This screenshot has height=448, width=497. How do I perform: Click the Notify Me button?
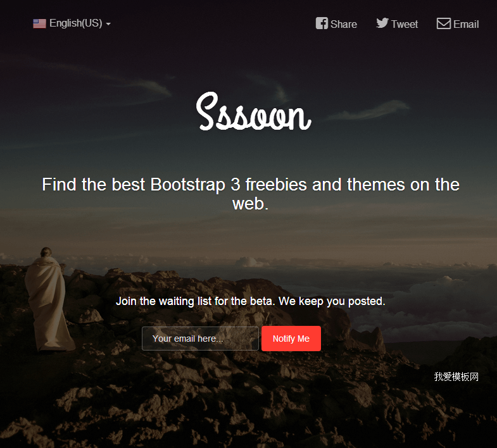(291, 339)
